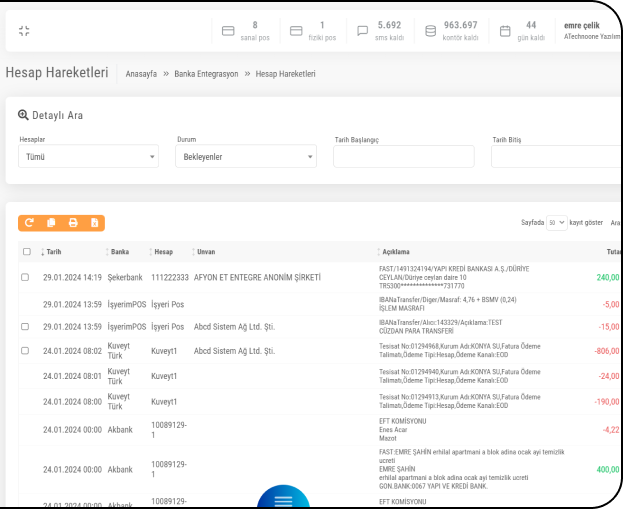Click the 44 gün kaldı counter
The width and height of the screenshot is (623, 509).
coord(531,31)
